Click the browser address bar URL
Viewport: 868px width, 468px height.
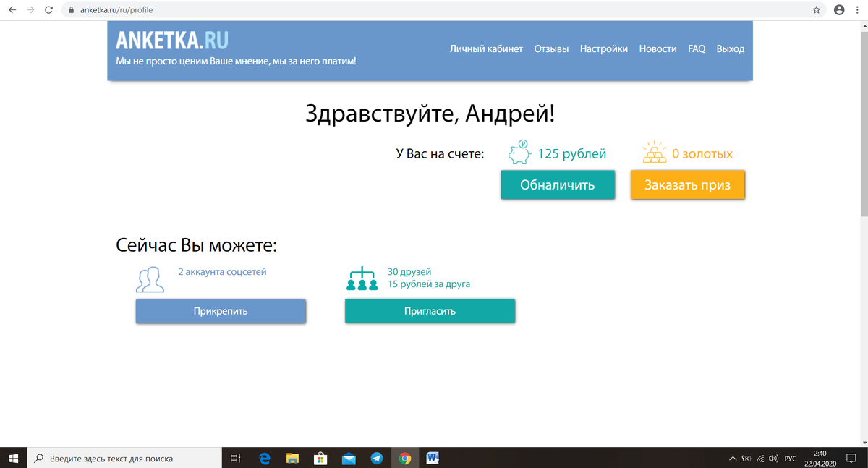pyautogui.click(x=116, y=11)
